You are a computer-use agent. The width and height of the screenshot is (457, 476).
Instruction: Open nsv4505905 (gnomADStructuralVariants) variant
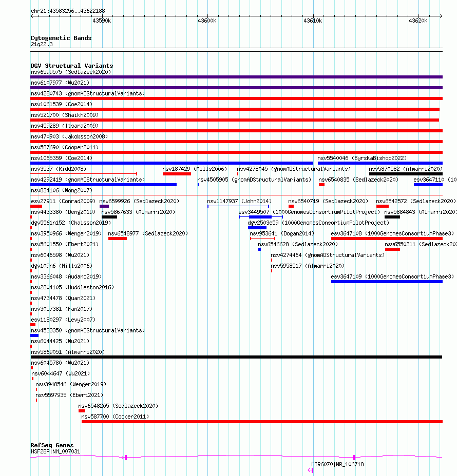point(254,180)
